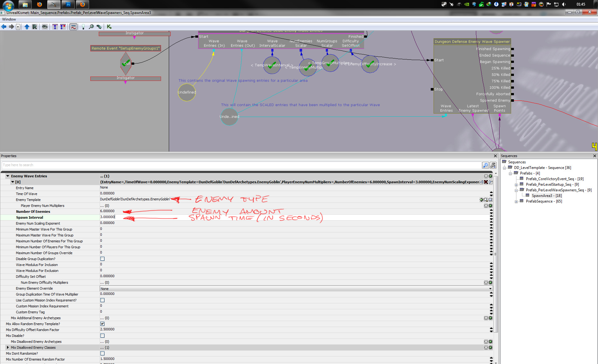Toggle Mix Dont Randomize checkbox
This screenshot has height=364, width=598.
[102, 353]
